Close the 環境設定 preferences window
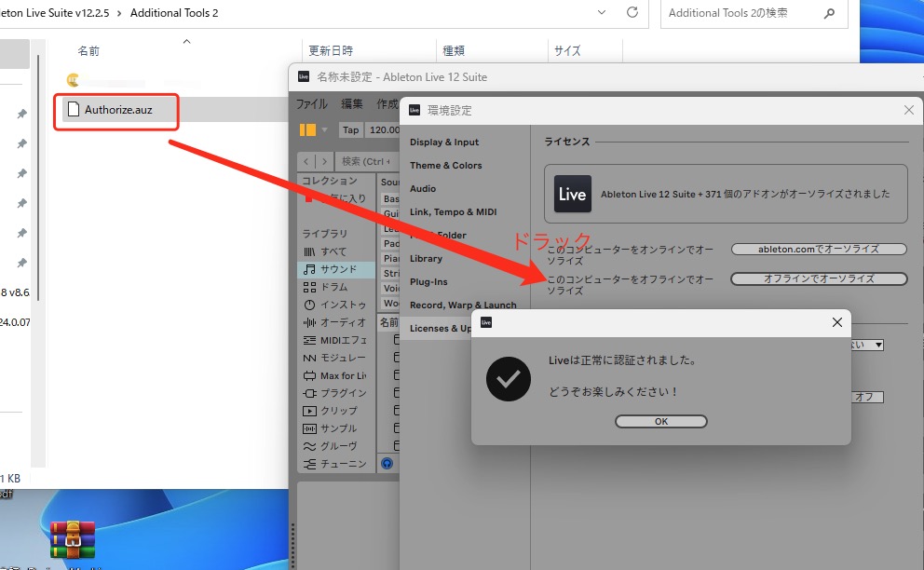Screen dimensions: 924x570 pyautogui.click(x=909, y=110)
